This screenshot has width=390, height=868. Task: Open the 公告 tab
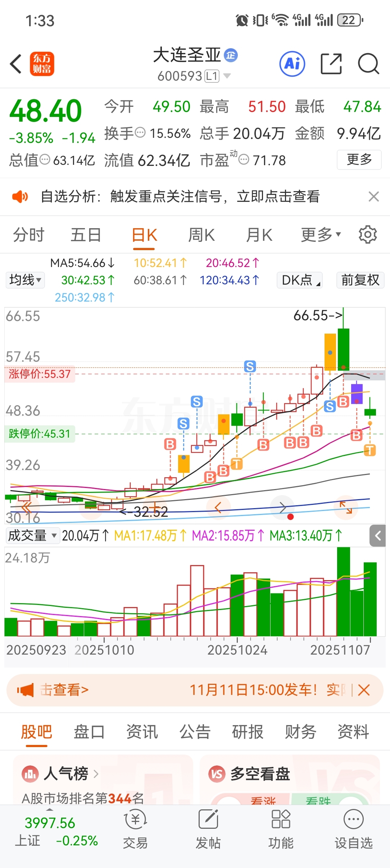pos(195,732)
